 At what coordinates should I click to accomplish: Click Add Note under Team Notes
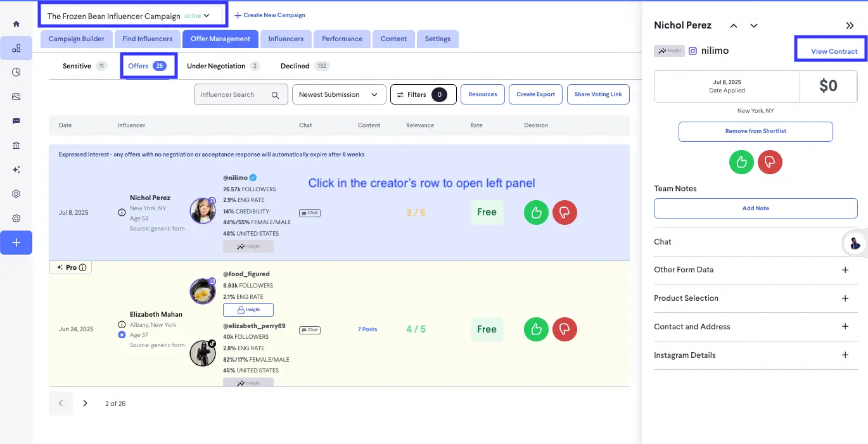pos(755,208)
